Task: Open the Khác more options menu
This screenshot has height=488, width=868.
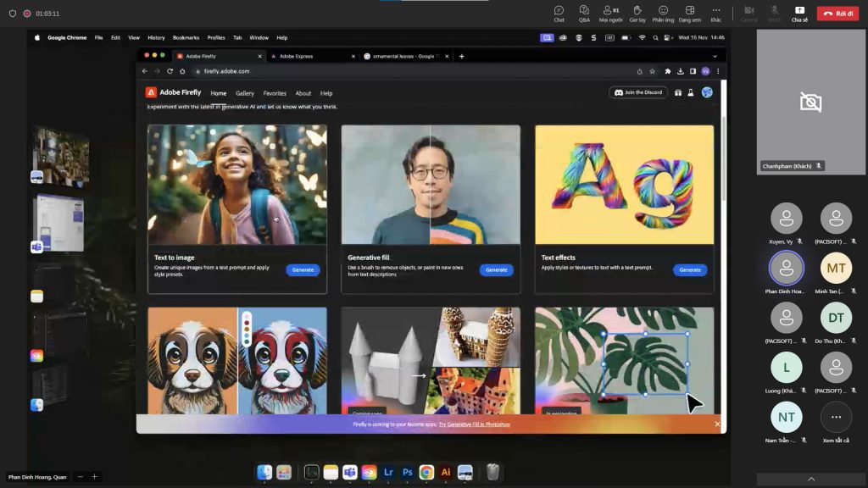Action: 715,14
